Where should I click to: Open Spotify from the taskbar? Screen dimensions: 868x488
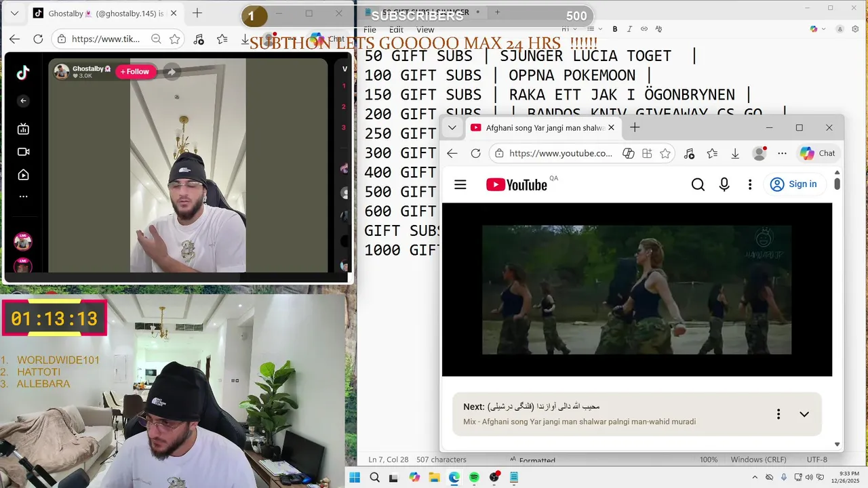pos(474,477)
